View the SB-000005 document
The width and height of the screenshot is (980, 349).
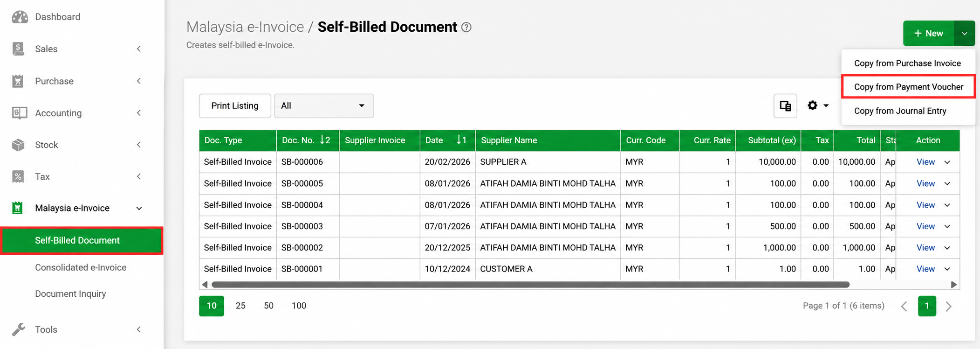coord(925,183)
